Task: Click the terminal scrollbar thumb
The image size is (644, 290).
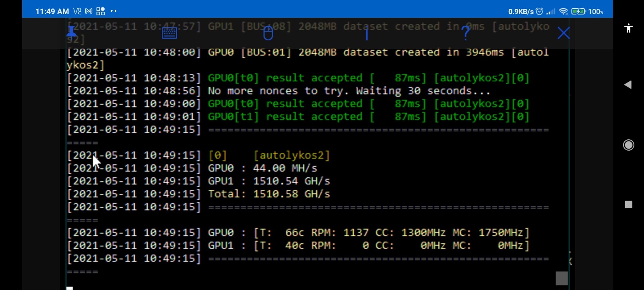Action: click(x=561, y=278)
